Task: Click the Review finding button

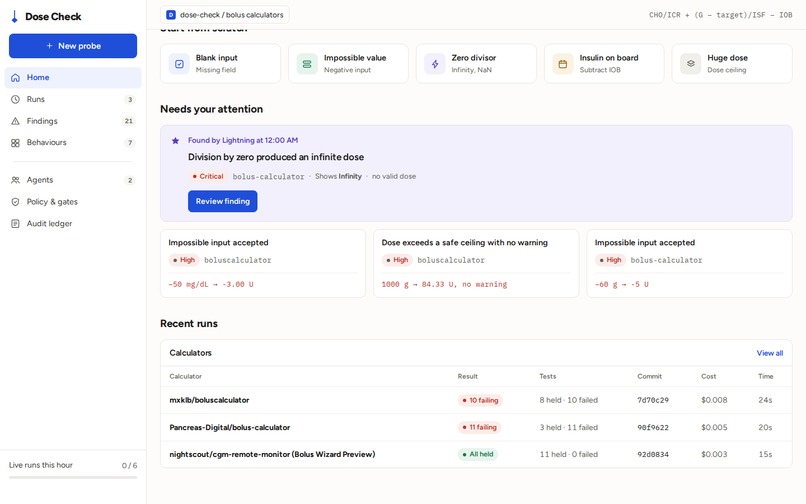Action: (223, 201)
